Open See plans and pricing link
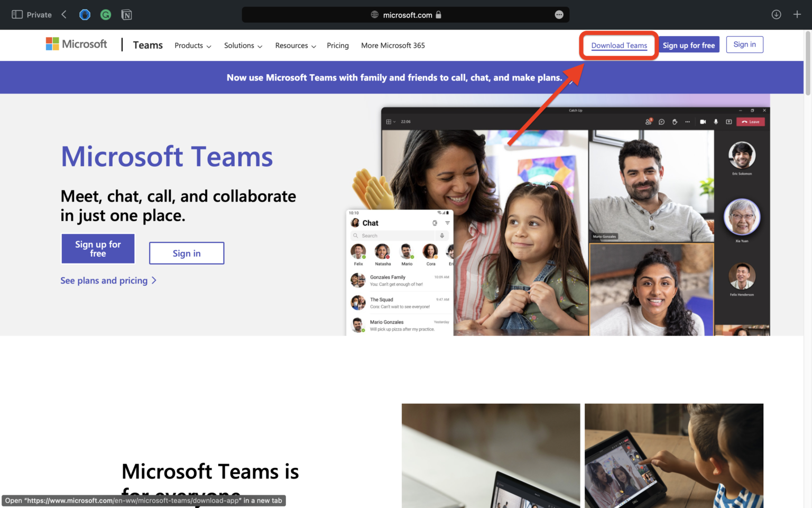This screenshot has height=508, width=812. 104,280
